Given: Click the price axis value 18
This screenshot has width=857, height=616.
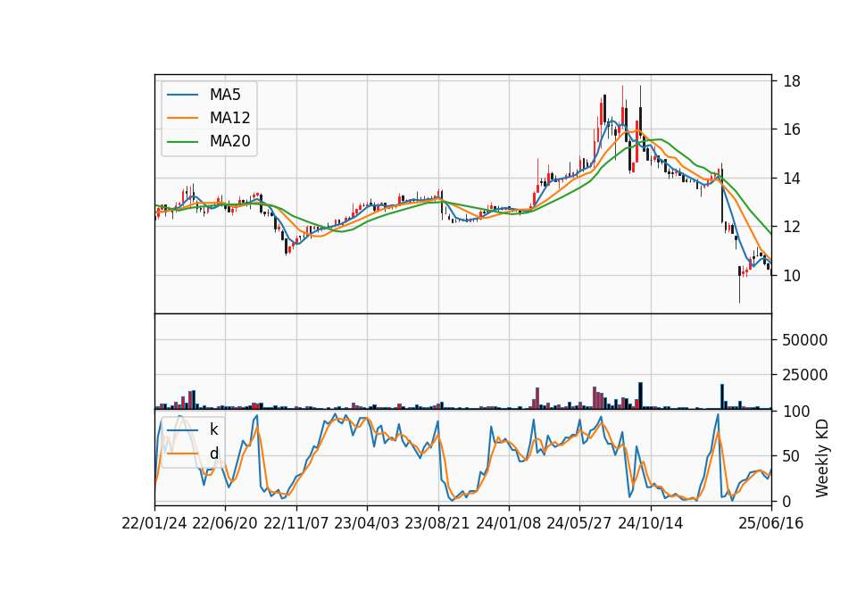Looking at the screenshot, I should 792,81.
